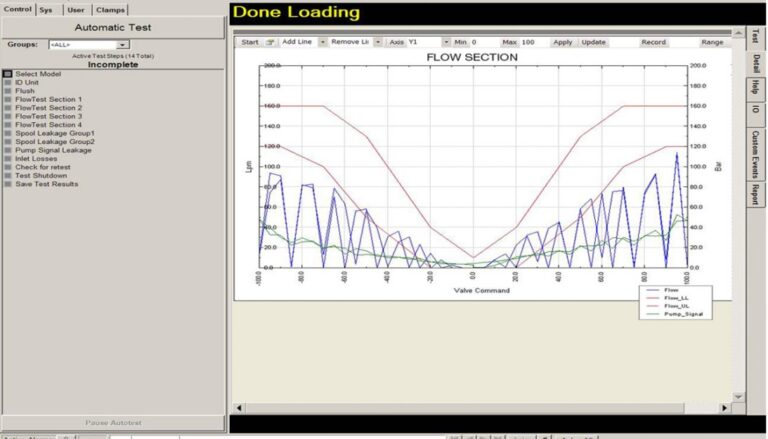Toggle the Select Model step indicator

tap(7, 74)
